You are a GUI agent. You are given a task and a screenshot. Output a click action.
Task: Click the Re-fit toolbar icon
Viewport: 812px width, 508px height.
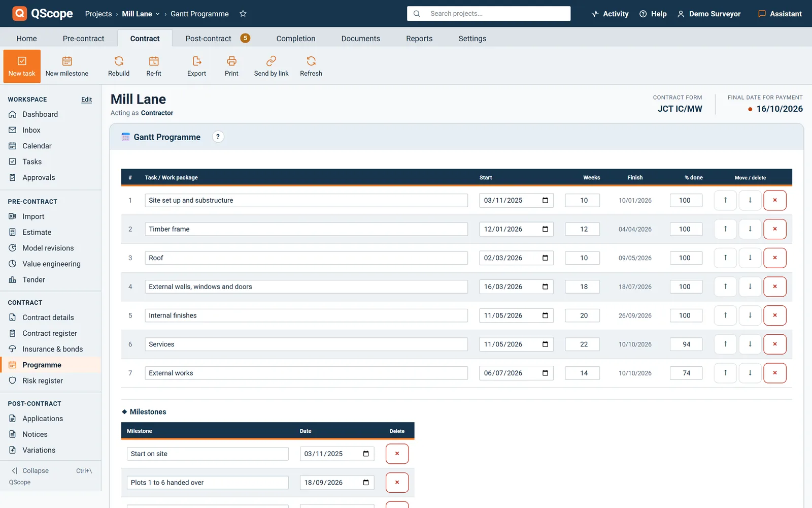154,66
